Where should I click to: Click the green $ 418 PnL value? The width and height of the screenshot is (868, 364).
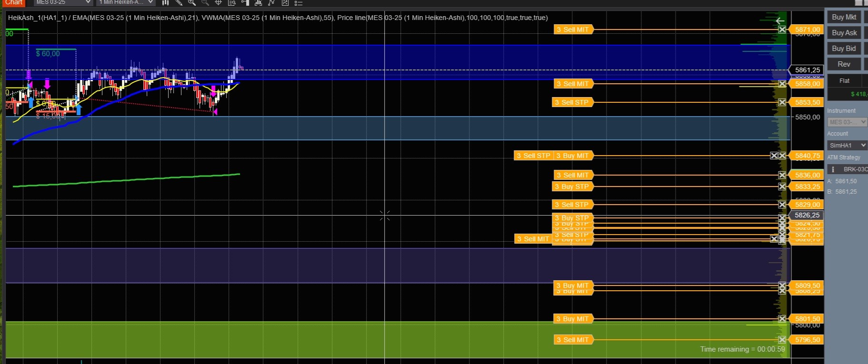coord(859,94)
